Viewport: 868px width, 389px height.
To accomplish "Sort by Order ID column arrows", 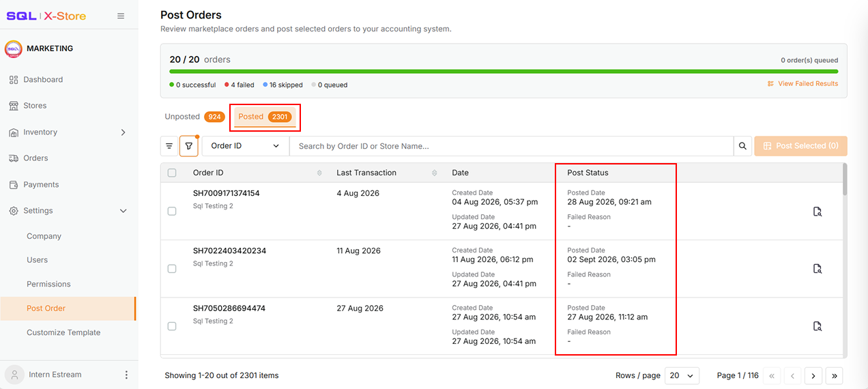I will pos(319,173).
